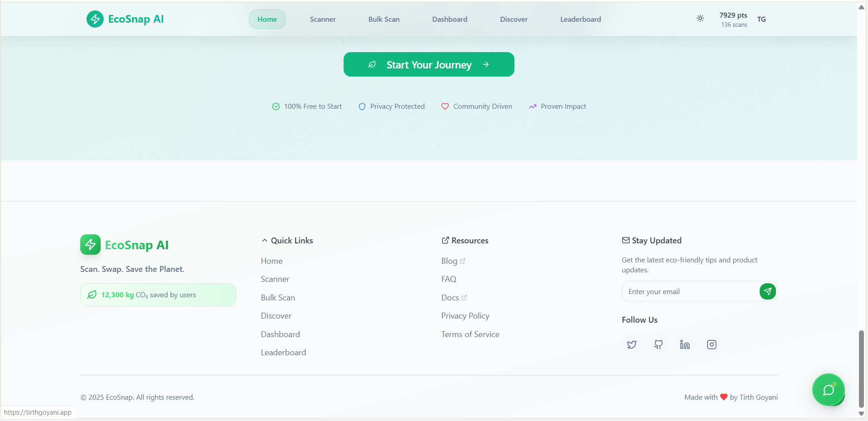The height and width of the screenshot is (421, 868).
Task: Toggle the light/dark theme sun icon
Action: point(700,19)
